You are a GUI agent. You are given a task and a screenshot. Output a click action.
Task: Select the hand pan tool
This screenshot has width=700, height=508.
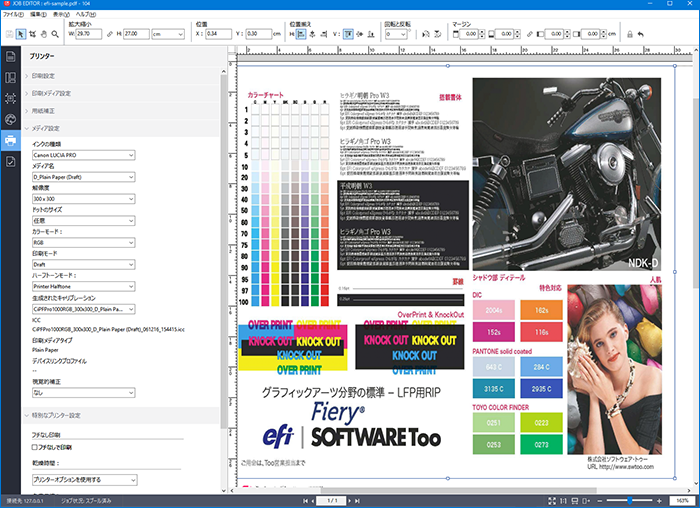pyautogui.click(x=44, y=34)
